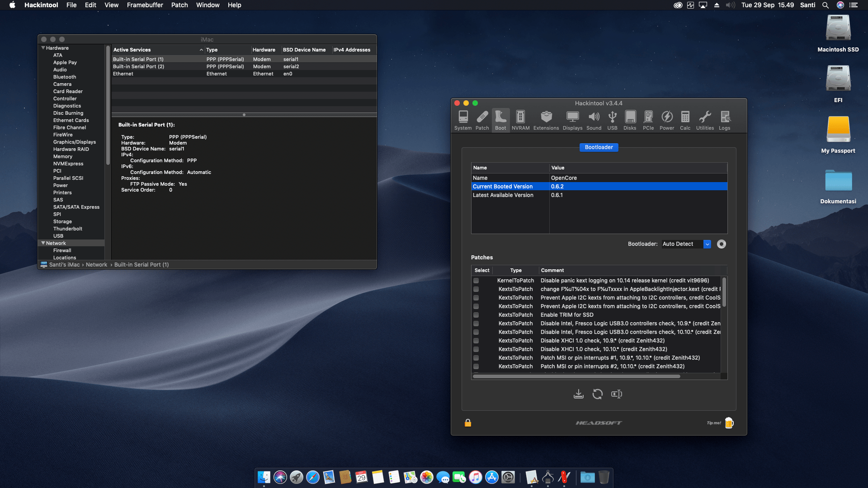Enable the 'Enable TRIM for SSD' patch
This screenshot has height=488, width=868.
(476, 315)
